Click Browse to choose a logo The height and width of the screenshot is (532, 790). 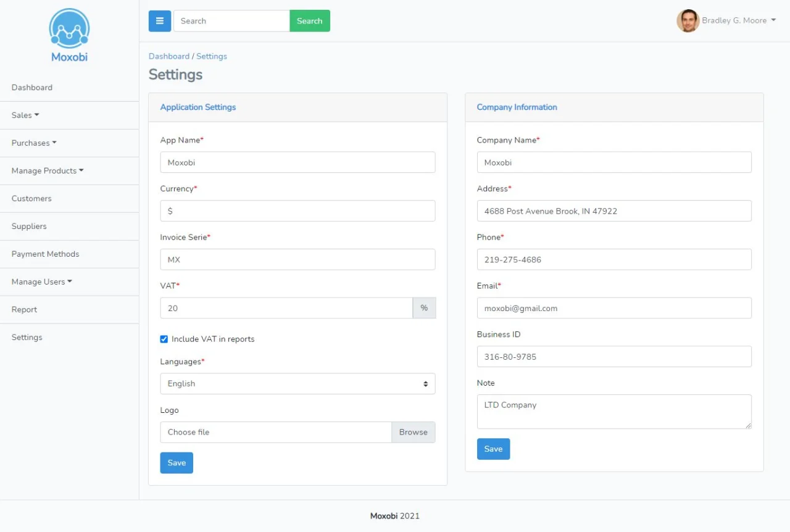(x=414, y=432)
